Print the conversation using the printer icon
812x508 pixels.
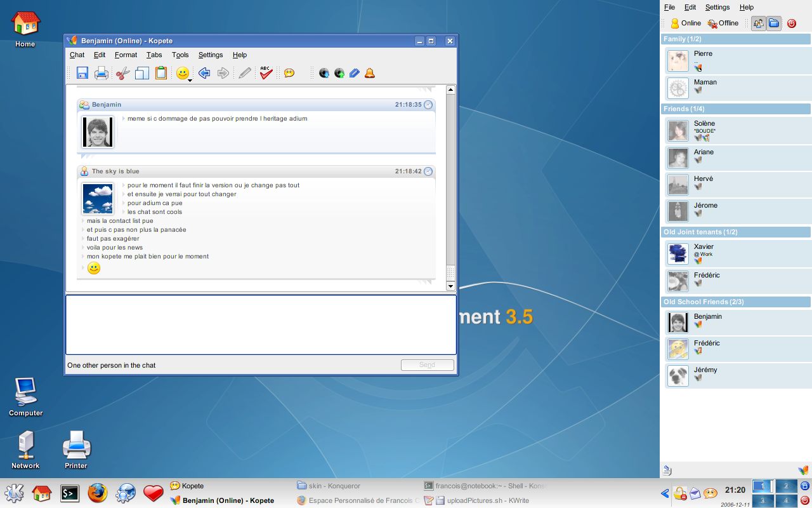click(101, 73)
